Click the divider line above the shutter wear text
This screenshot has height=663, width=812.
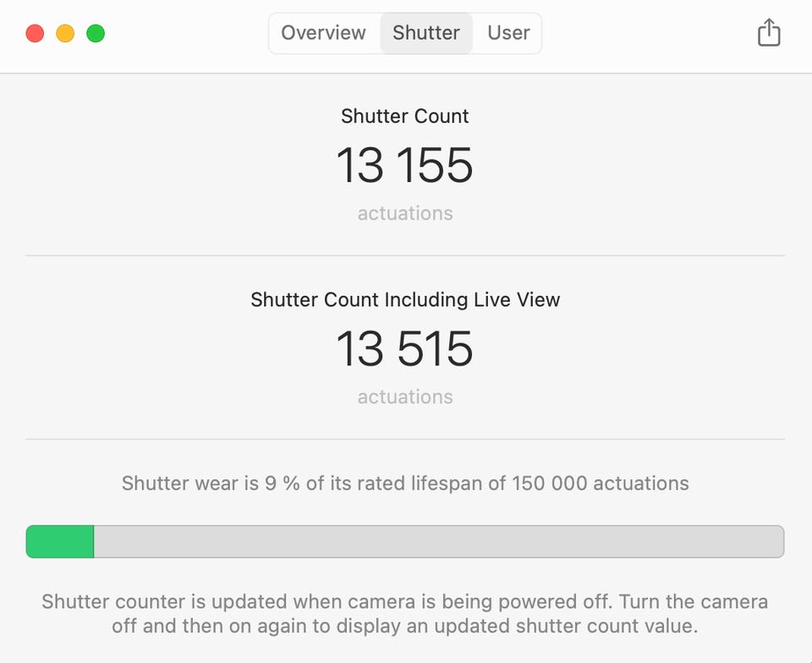click(x=405, y=439)
